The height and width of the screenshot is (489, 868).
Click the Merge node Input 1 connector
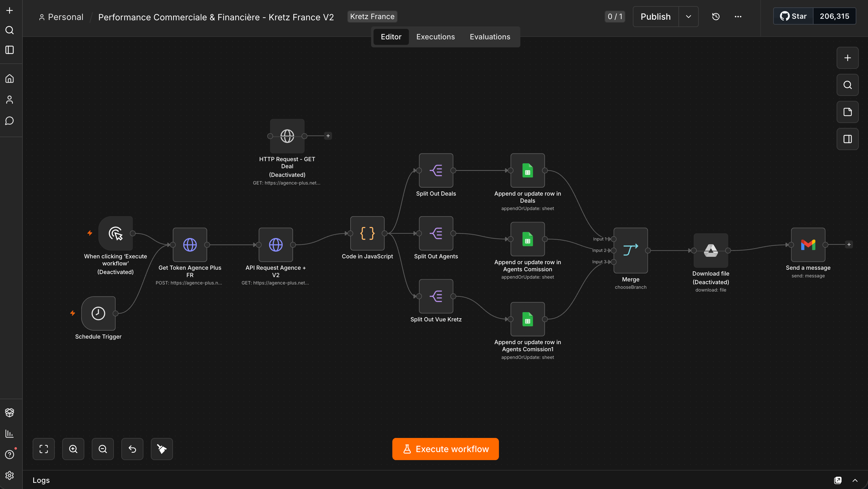[613, 239]
